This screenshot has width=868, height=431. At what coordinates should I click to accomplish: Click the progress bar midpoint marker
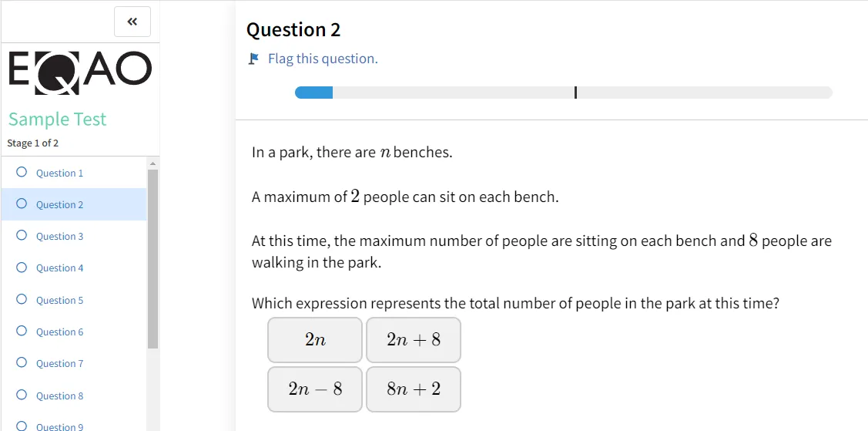[x=576, y=93]
